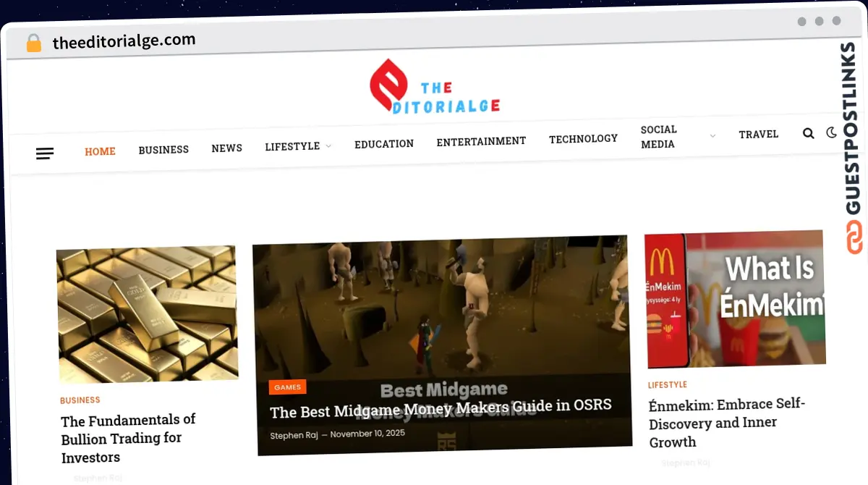Go to the TRAVEL menu item

[x=759, y=134]
